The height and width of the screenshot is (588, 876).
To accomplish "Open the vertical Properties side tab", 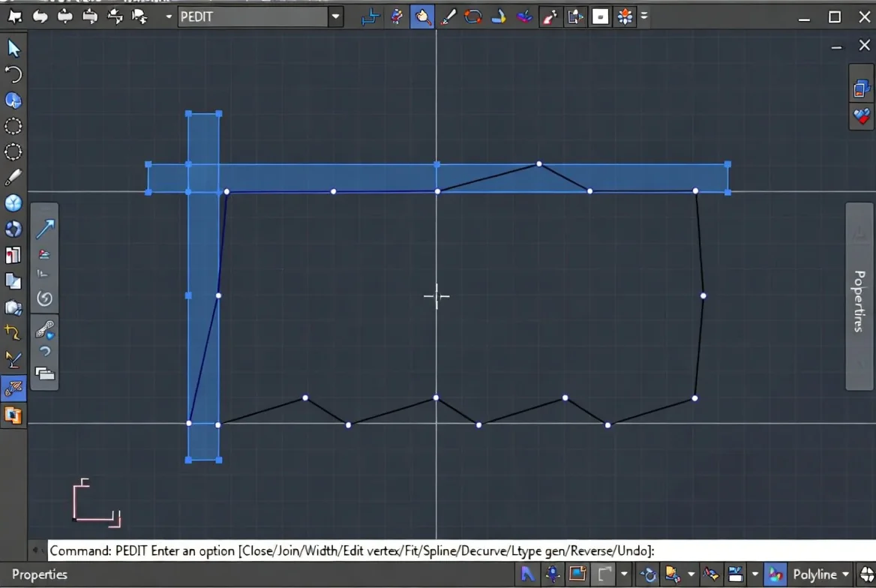I will (859, 296).
